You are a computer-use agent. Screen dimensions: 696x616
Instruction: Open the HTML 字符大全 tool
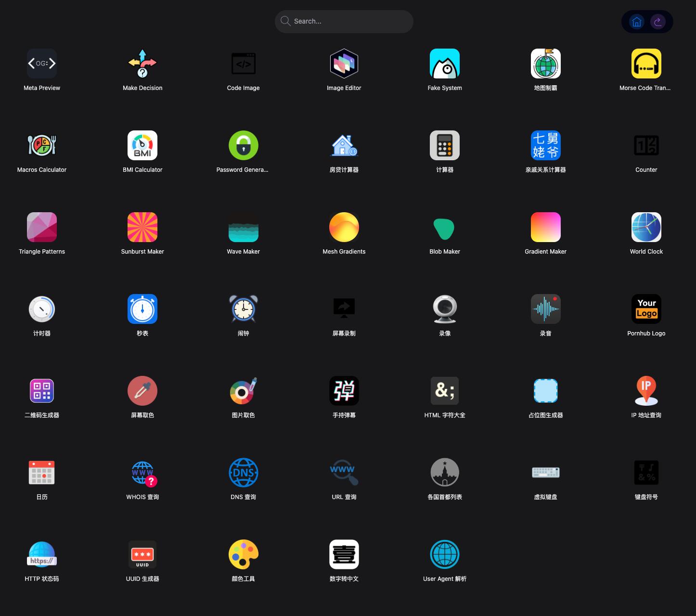click(444, 391)
